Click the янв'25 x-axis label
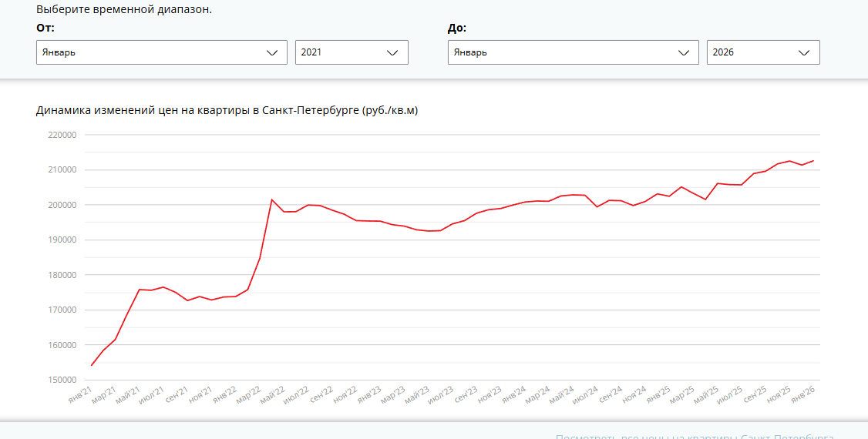Image resolution: width=868 pixels, height=439 pixels. (x=658, y=395)
